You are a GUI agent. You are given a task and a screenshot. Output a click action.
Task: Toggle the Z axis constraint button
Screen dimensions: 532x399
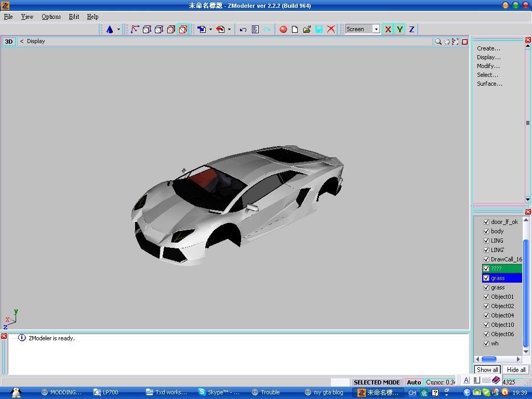pos(411,30)
